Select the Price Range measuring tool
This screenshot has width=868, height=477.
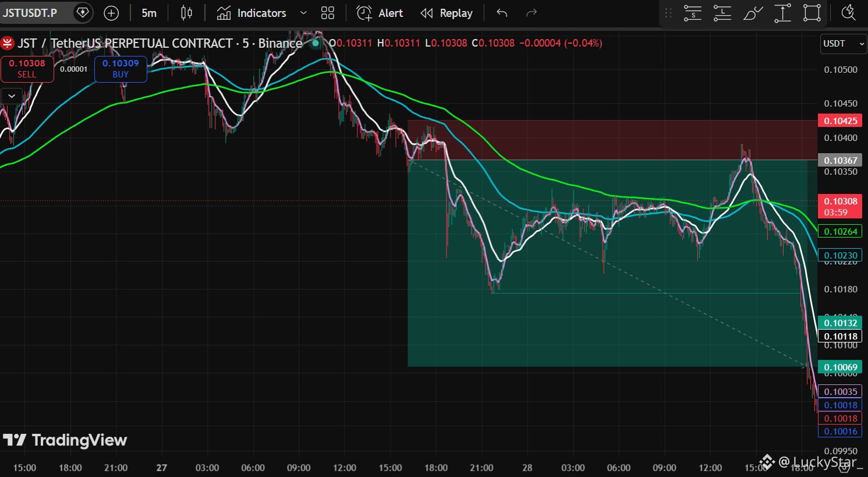pyautogui.click(x=782, y=13)
